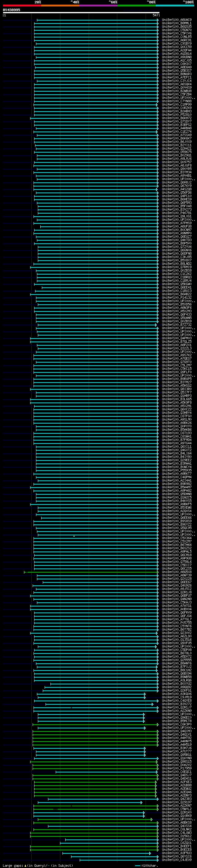Select alignment bar for UniRef100_B8NUR3
Viewport: 197px width, 868px height.
click(x=96, y=74)
